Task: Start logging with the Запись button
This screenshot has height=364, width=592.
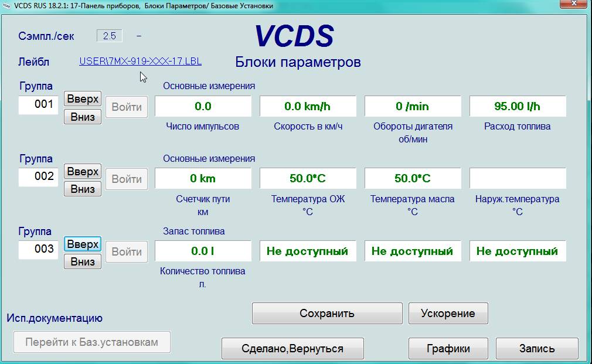Action: click(537, 348)
